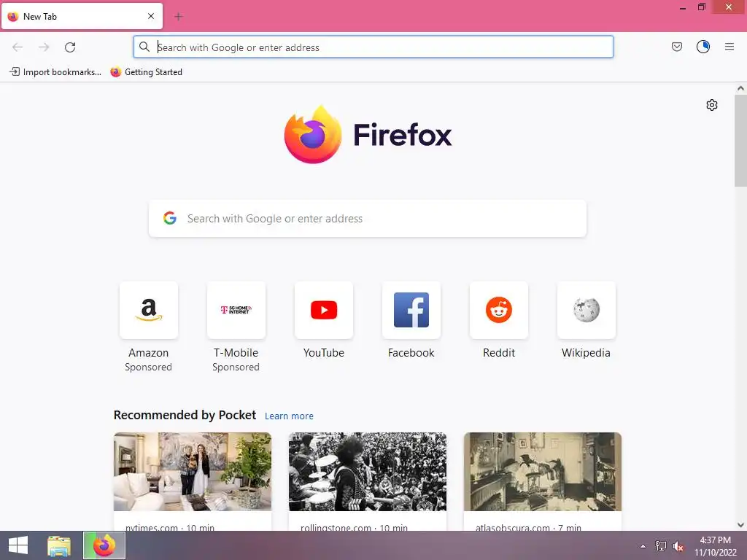Go back using the back arrow

[x=18, y=47]
